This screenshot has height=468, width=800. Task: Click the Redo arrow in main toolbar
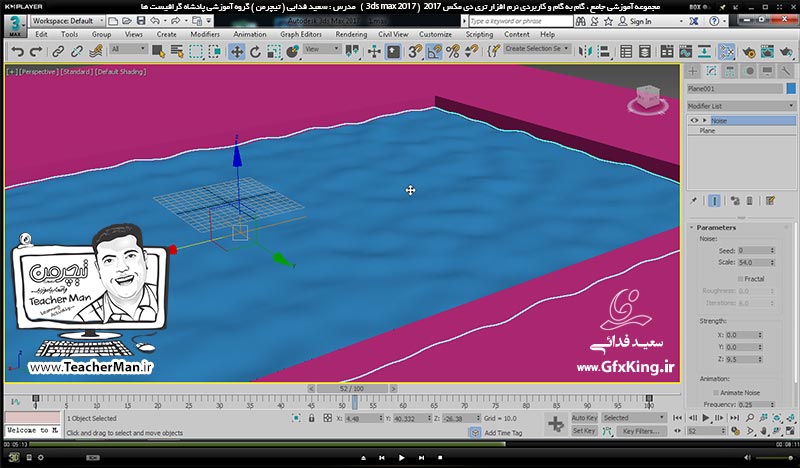[x=36, y=51]
